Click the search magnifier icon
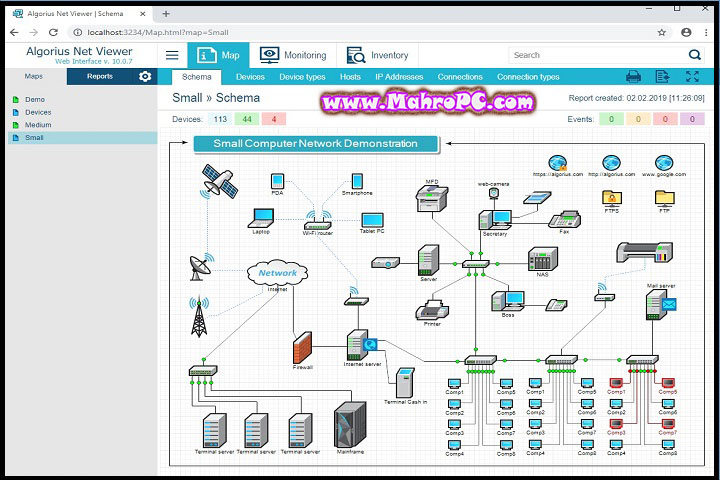Viewport: 720px width, 480px height. point(694,55)
